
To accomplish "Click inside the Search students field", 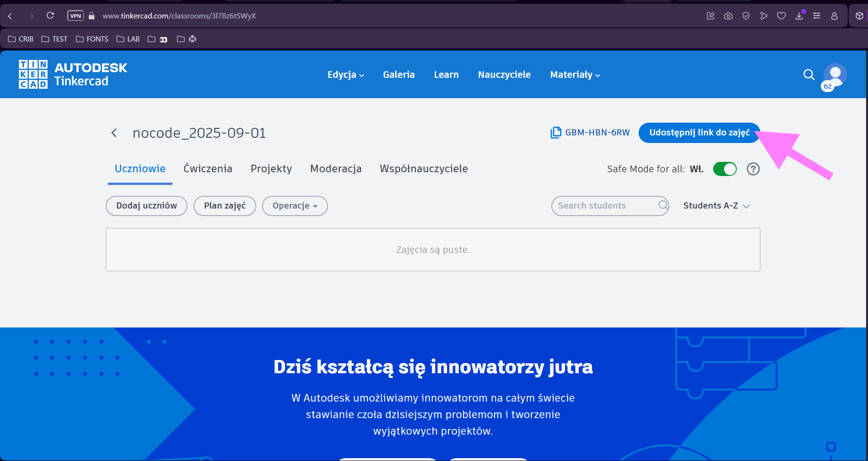I will tap(604, 206).
